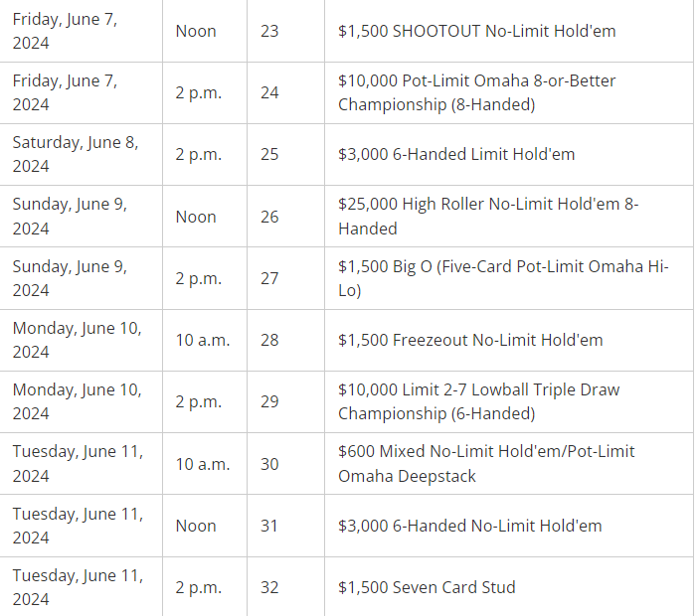
Task: Click the $3,000 6-Handed Limit Hold'em cell
Action: click(455, 154)
